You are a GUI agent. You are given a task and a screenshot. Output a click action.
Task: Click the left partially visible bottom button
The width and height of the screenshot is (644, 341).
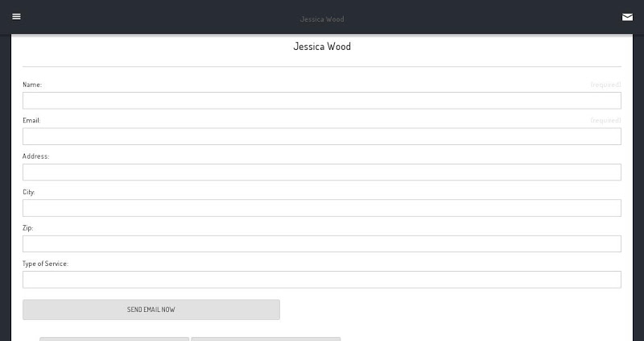114,339
